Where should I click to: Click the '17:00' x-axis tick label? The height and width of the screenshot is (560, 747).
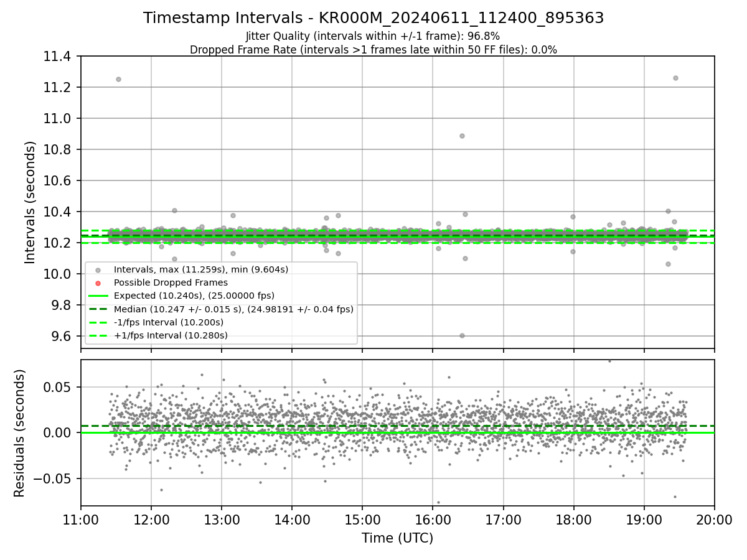tap(503, 518)
